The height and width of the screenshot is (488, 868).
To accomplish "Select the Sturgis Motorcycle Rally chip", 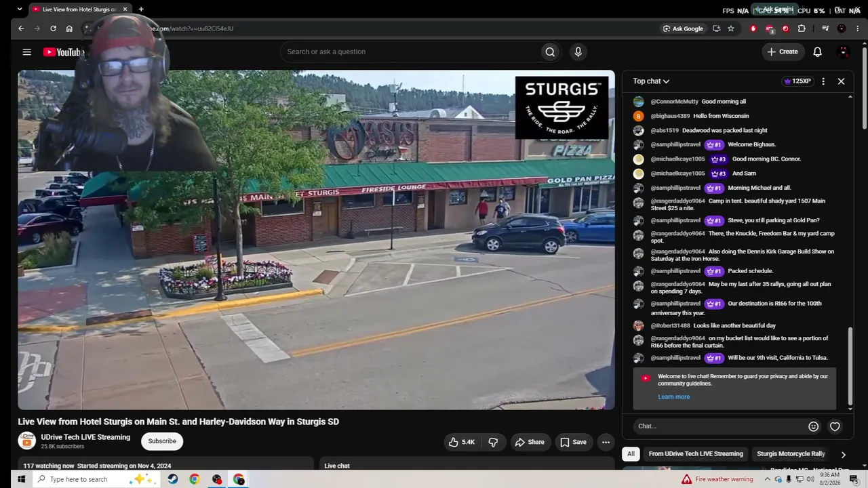I will click(x=791, y=454).
